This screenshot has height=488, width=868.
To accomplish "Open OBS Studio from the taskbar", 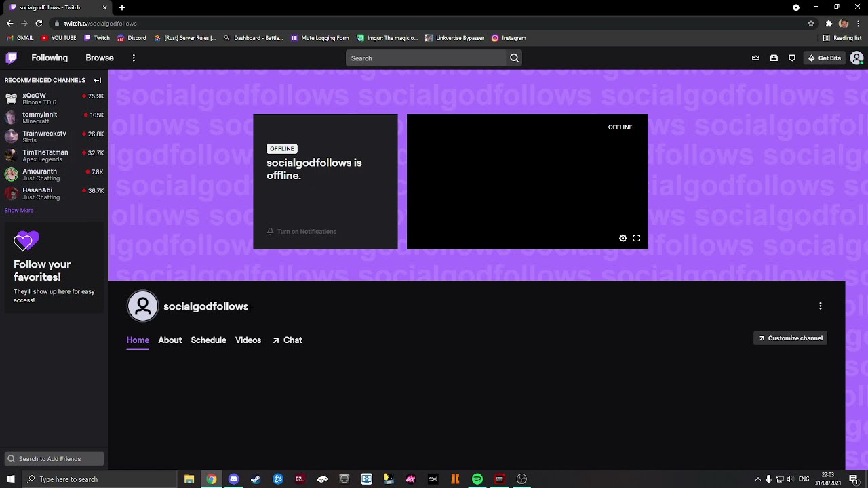I will [521, 479].
